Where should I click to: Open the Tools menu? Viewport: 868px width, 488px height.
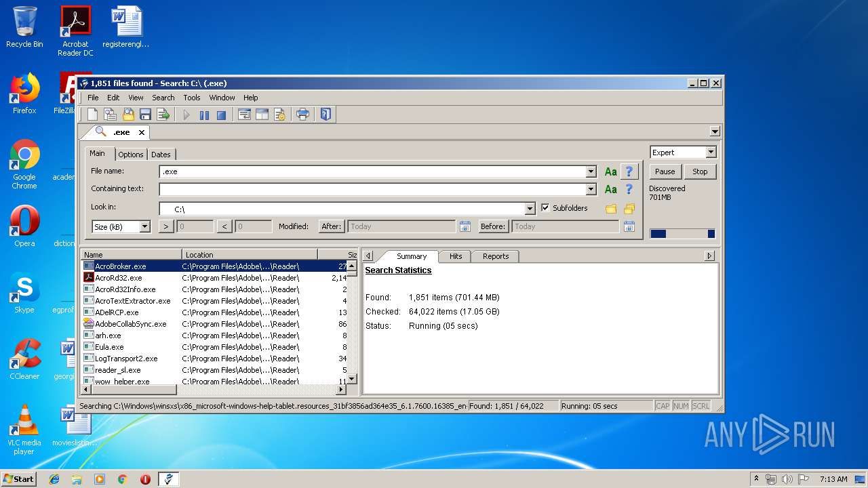(192, 98)
